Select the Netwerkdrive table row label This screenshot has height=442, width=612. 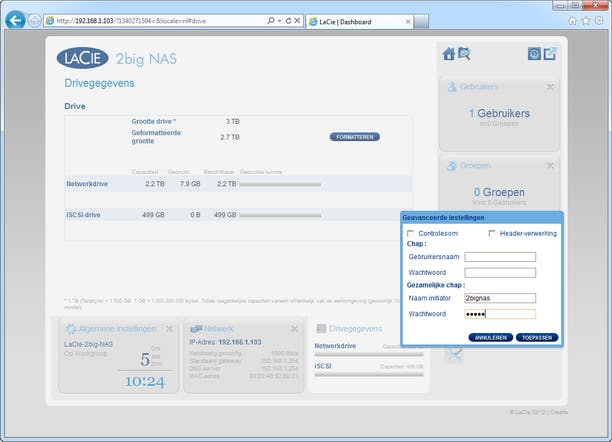point(87,184)
